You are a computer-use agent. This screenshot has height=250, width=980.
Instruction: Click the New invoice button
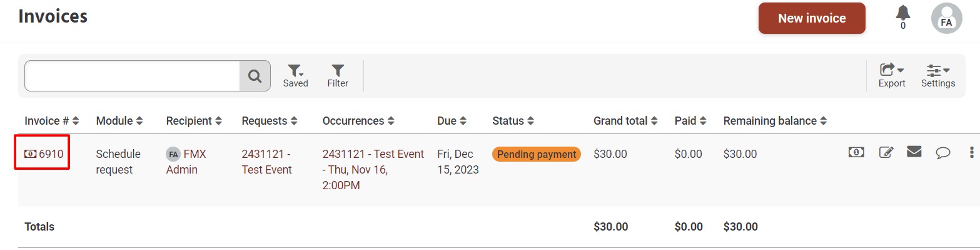coord(812,18)
